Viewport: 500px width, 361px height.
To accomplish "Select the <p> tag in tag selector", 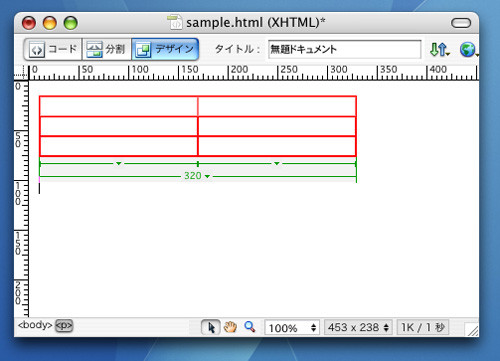I will click(x=64, y=325).
